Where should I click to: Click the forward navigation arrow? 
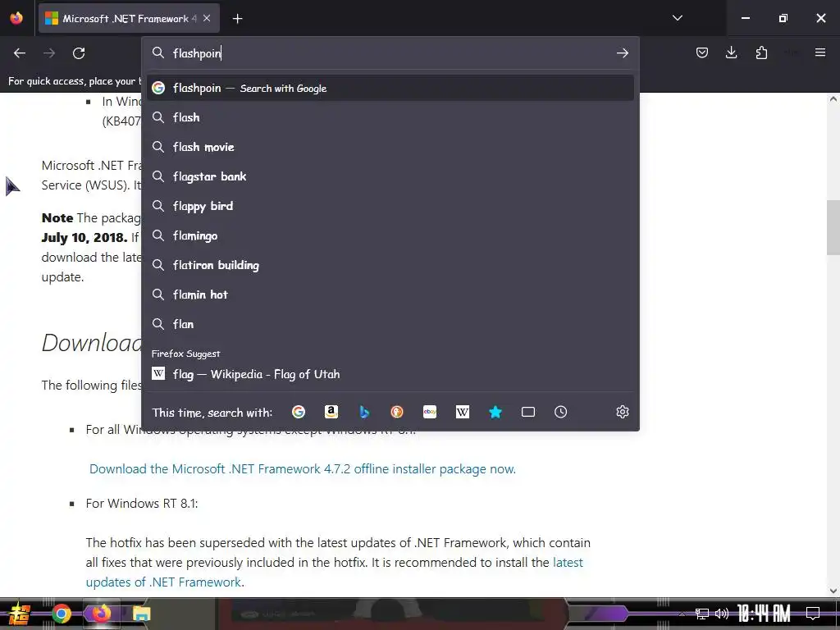[x=49, y=53]
